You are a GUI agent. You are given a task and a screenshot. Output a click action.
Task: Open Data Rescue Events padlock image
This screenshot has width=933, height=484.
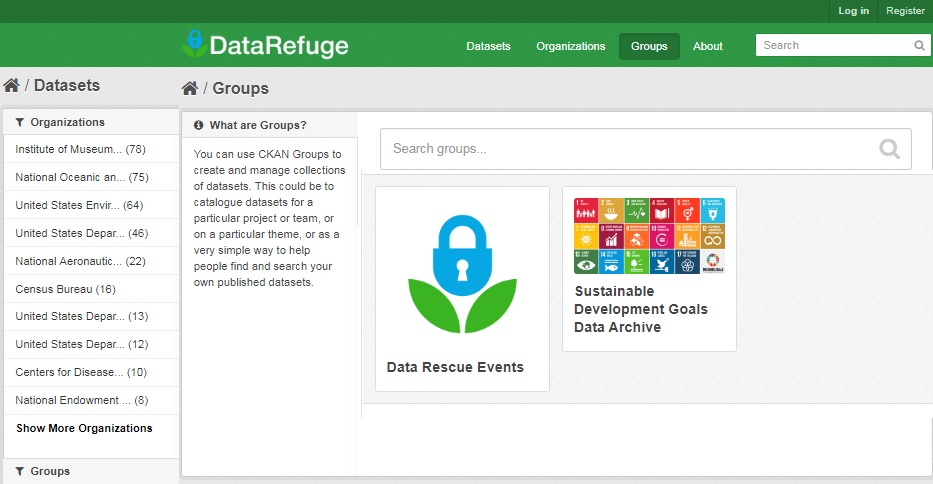pyautogui.click(x=462, y=274)
